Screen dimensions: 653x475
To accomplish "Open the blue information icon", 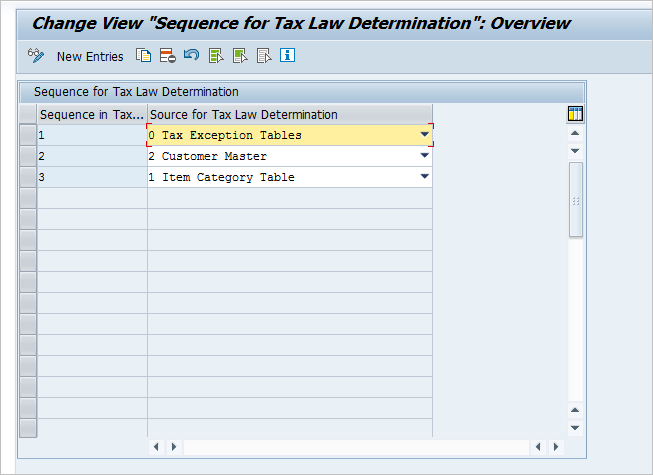I will point(287,55).
